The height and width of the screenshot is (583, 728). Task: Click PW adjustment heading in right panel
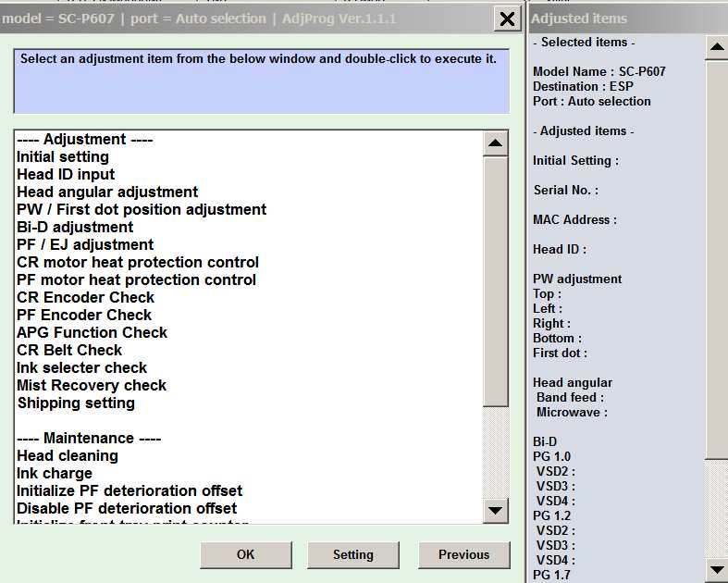[577, 279]
